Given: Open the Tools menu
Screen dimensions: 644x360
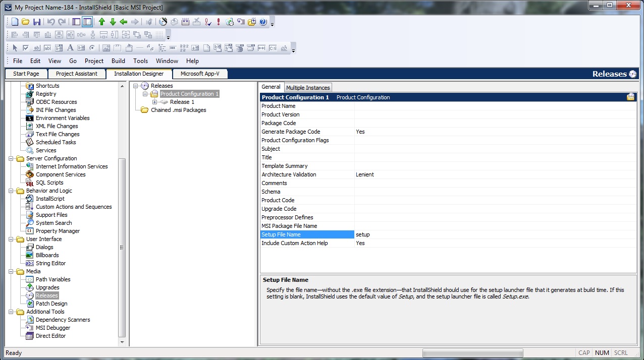Looking at the screenshot, I should click(x=140, y=61).
